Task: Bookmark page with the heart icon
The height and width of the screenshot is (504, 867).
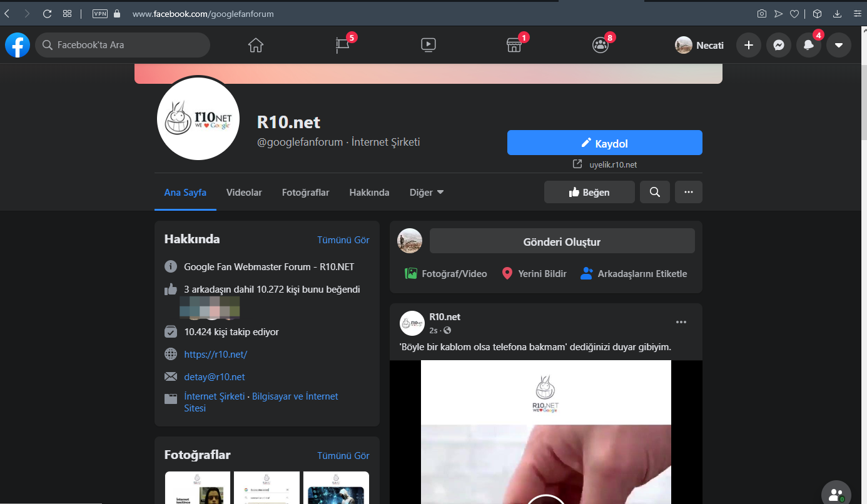Action: coord(794,13)
